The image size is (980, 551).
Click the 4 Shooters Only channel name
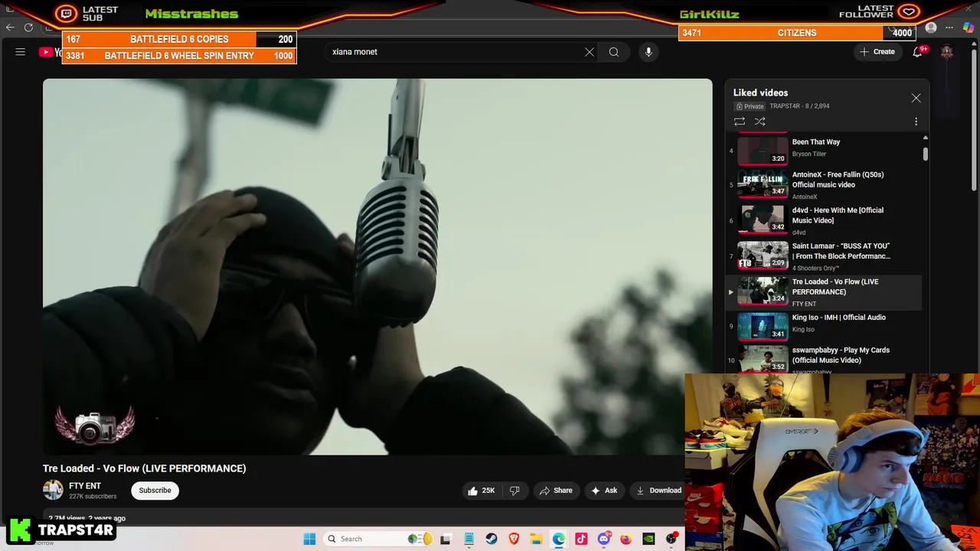pyautogui.click(x=815, y=268)
